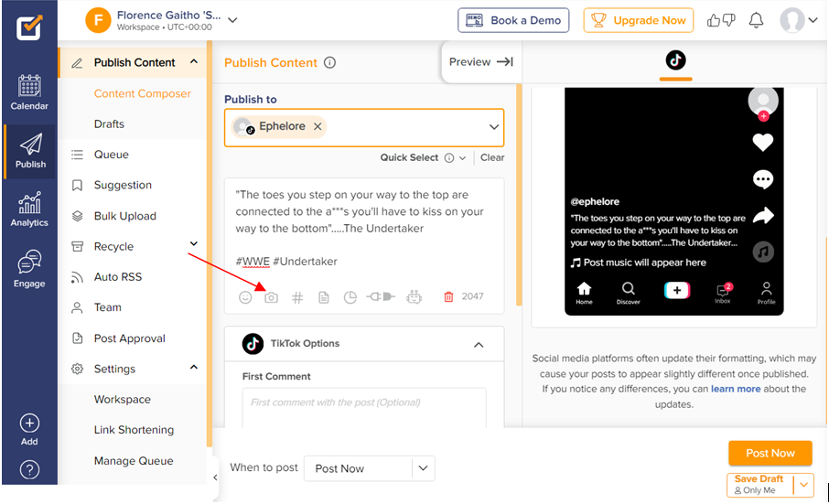Image resolution: width=829 pixels, height=504 pixels.
Task: Collapse the Settings menu section
Action: click(x=194, y=367)
